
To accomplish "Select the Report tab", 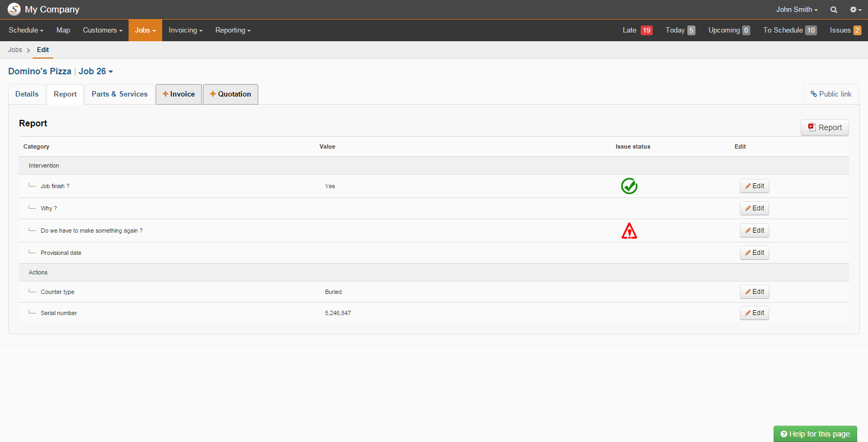I will coord(65,94).
